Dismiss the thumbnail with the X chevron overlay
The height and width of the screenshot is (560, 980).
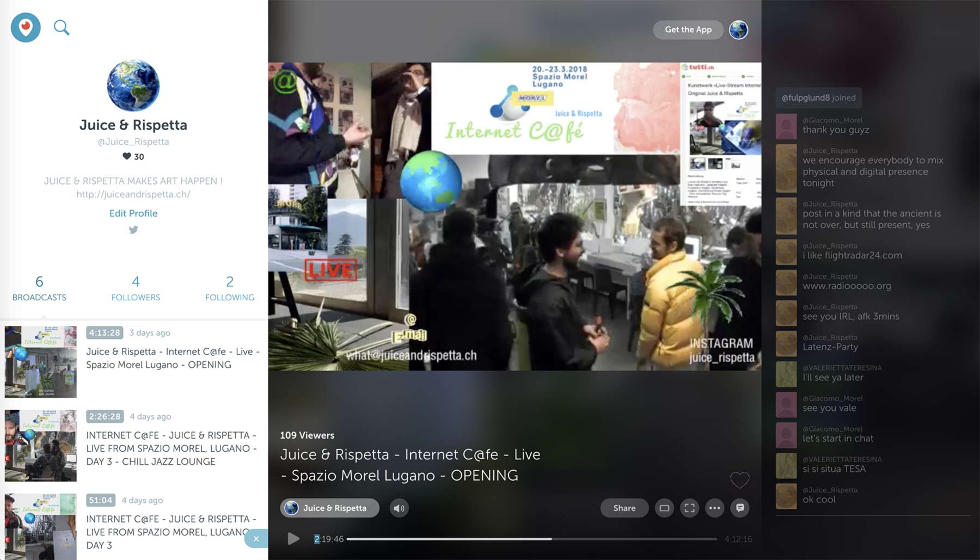pyautogui.click(x=255, y=538)
